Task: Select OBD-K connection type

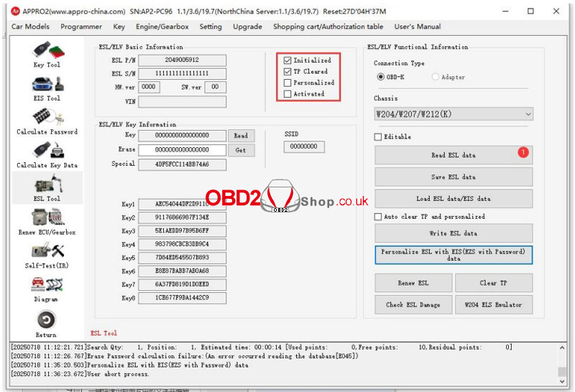Action: point(381,77)
